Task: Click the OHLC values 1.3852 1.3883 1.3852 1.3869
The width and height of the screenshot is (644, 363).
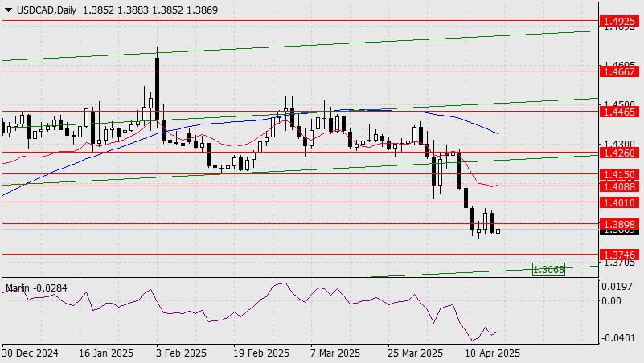Action: tap(150, 10)
